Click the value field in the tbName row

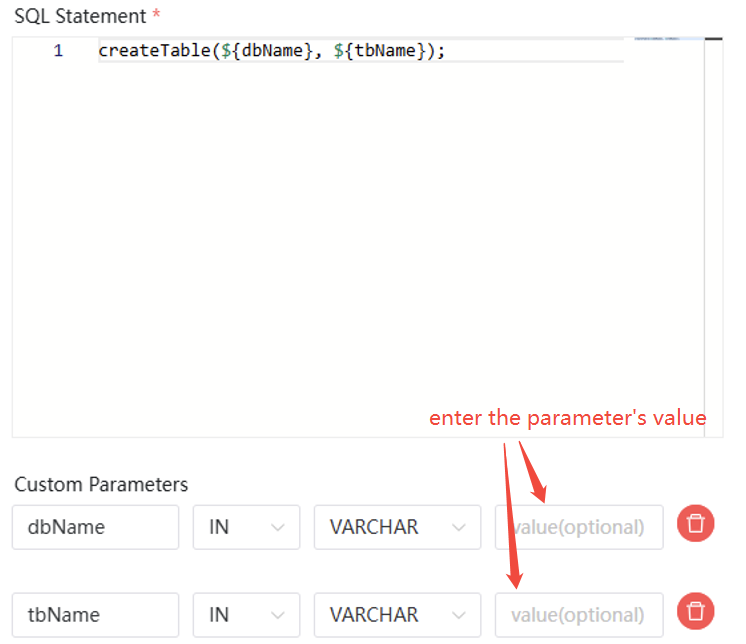[x=578, y=615]
